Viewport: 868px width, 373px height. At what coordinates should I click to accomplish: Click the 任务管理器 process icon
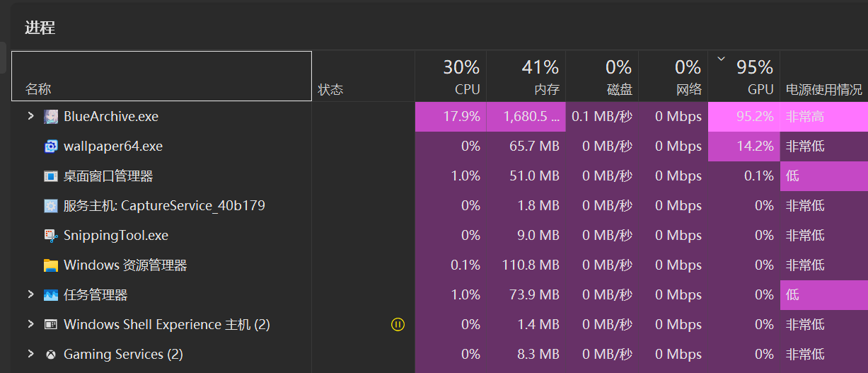[x=51, y=295]
